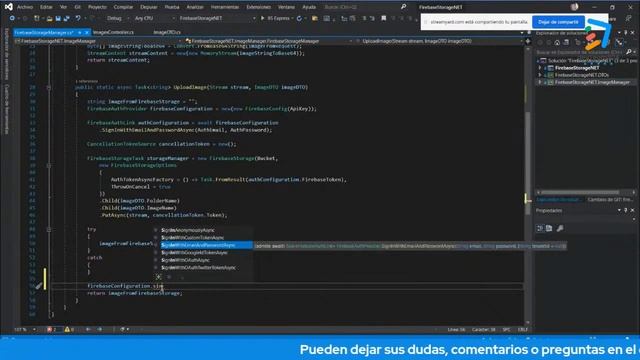Switch to the Cambios de GIT tab
The height and width of the screenshot is (360, 640).
click(x=610, y=200)
